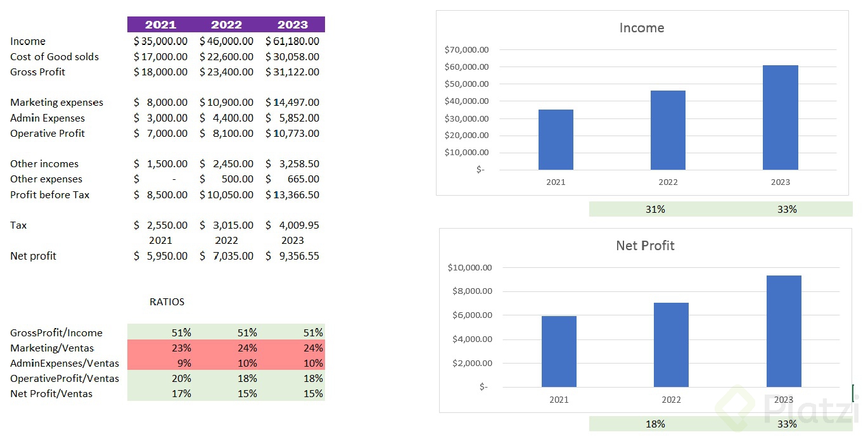This screenshot has width=868, height=437.
Task: Click the Income 2022 value $46,000.00
Action: tap(226, 41)
